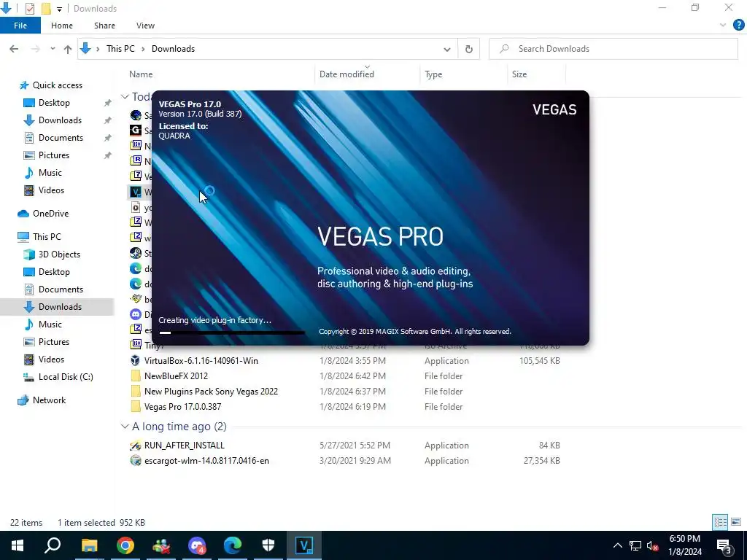The width and height of the screenshot is (747, 560).
Task: Select the escargot-wlm-14.0.8117.0416-en file
Action: point(206,461)
